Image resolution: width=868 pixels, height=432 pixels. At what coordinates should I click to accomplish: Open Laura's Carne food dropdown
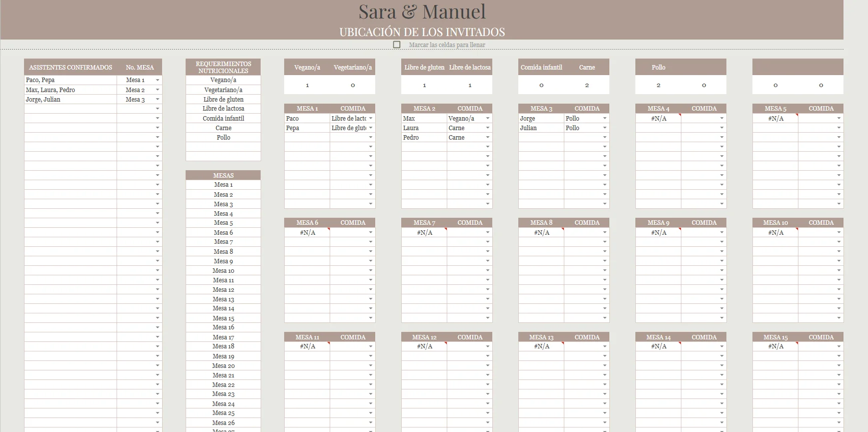488,128
